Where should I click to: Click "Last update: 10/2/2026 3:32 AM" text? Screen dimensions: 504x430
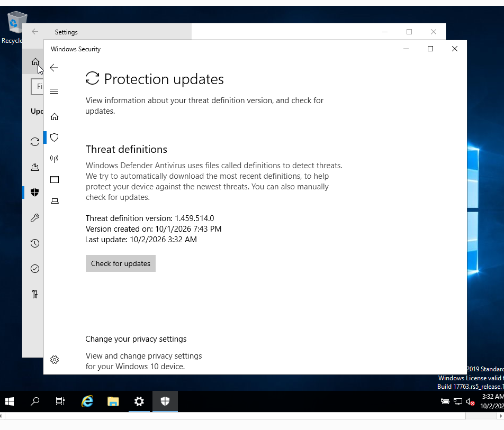[x=141, y=240]
